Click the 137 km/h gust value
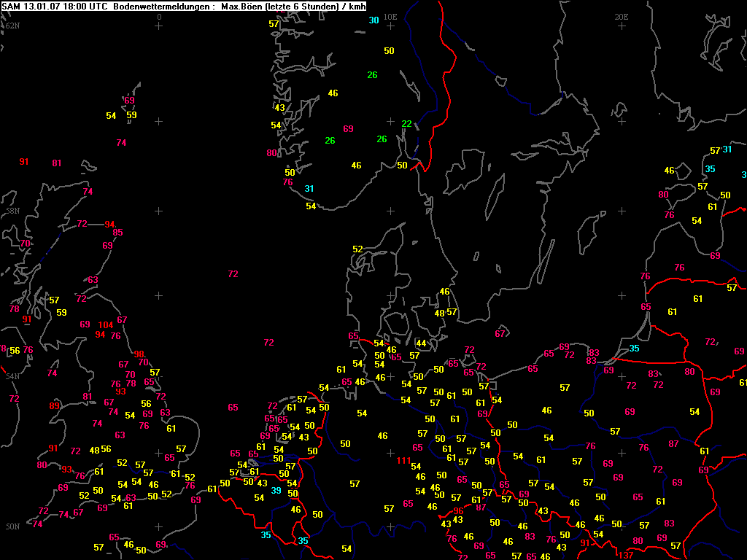The height and width of the screenshot is (560, 747). pyautogui.click(x=626, y=555)
